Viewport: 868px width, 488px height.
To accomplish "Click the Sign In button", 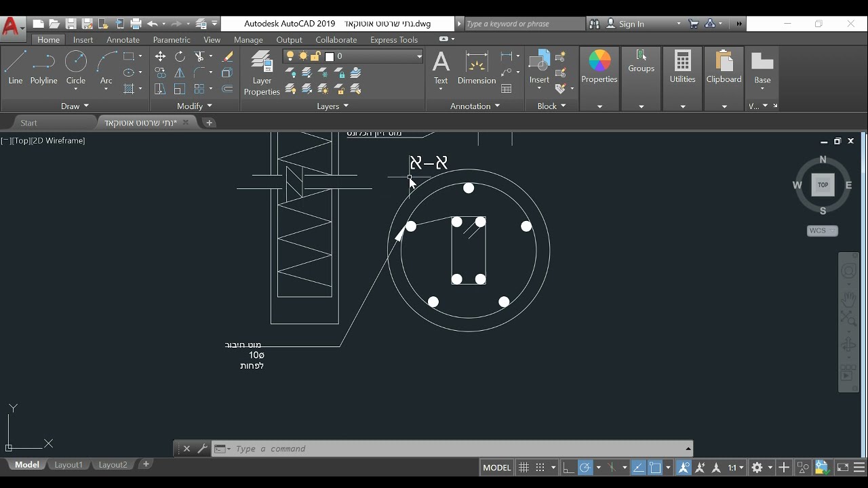I will point(631,24).
